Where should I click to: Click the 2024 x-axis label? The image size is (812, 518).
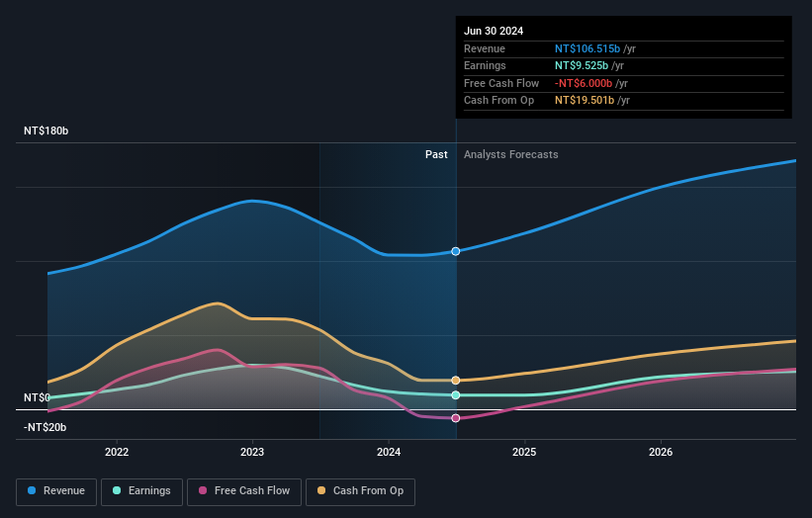[x=389, y=452]
